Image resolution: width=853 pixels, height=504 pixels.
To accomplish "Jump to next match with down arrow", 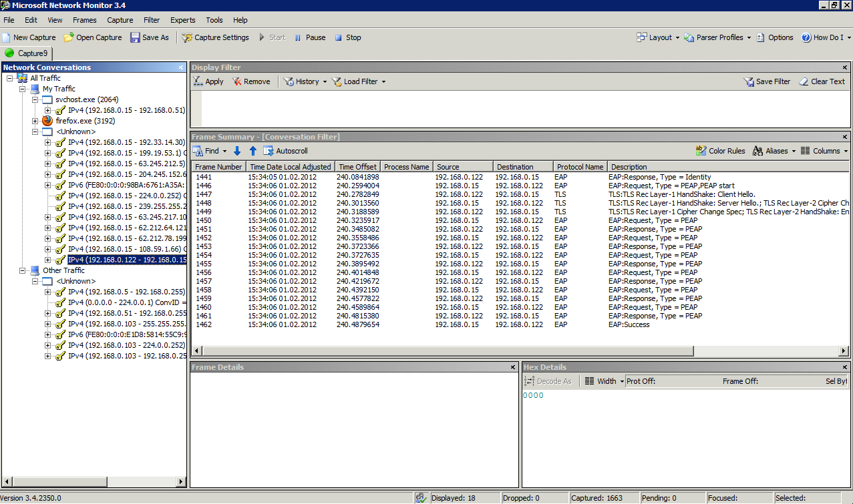I will [237, 151].
